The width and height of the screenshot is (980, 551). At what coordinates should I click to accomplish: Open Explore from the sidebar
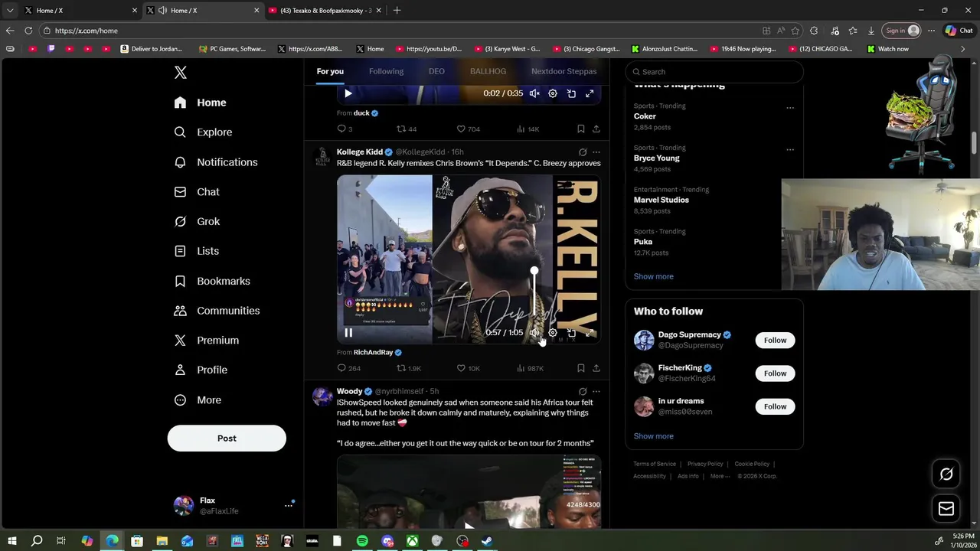coord(203,132)
